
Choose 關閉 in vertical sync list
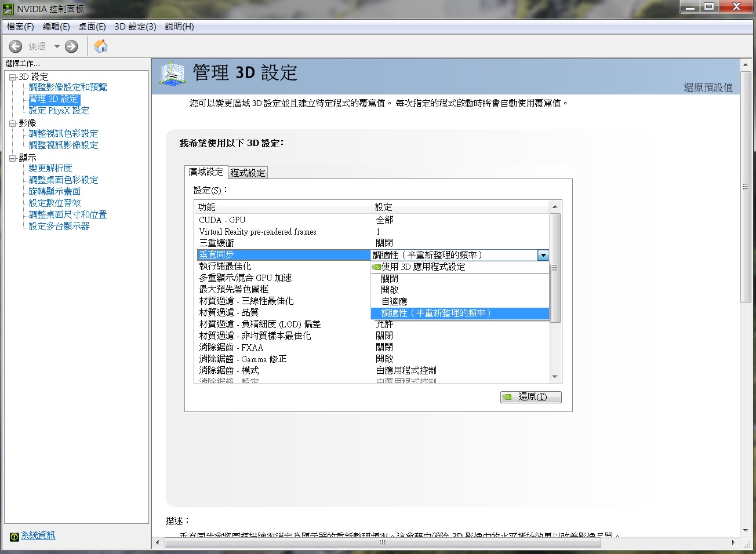460,279
